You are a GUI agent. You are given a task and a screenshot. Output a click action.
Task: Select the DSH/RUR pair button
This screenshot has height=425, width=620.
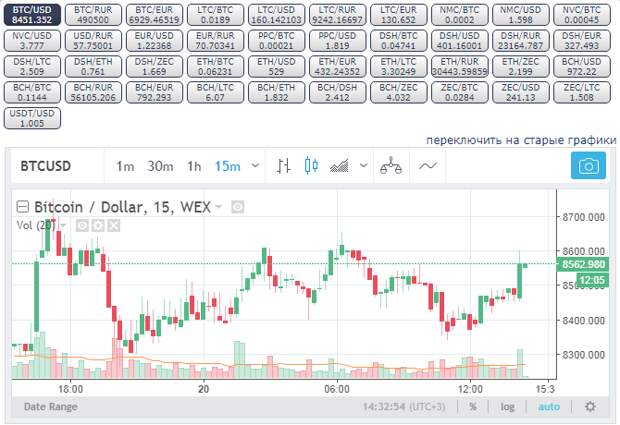tap(521, 41)
